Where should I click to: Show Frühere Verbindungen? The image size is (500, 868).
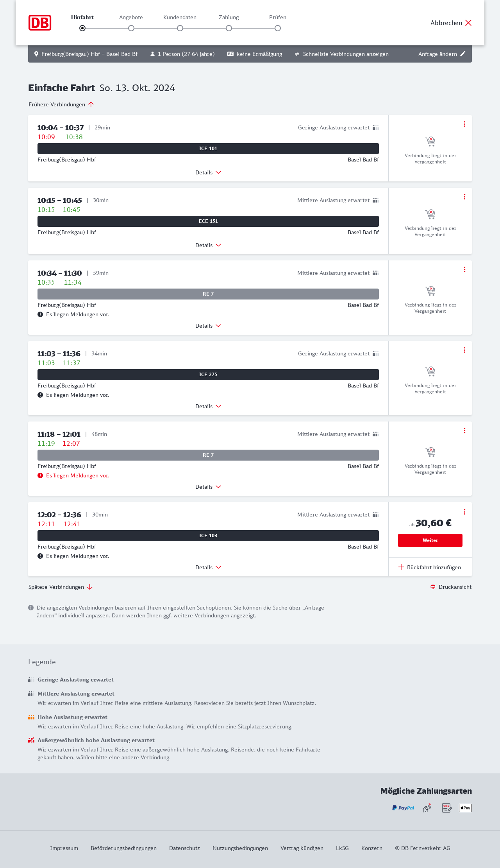point(61,104)
